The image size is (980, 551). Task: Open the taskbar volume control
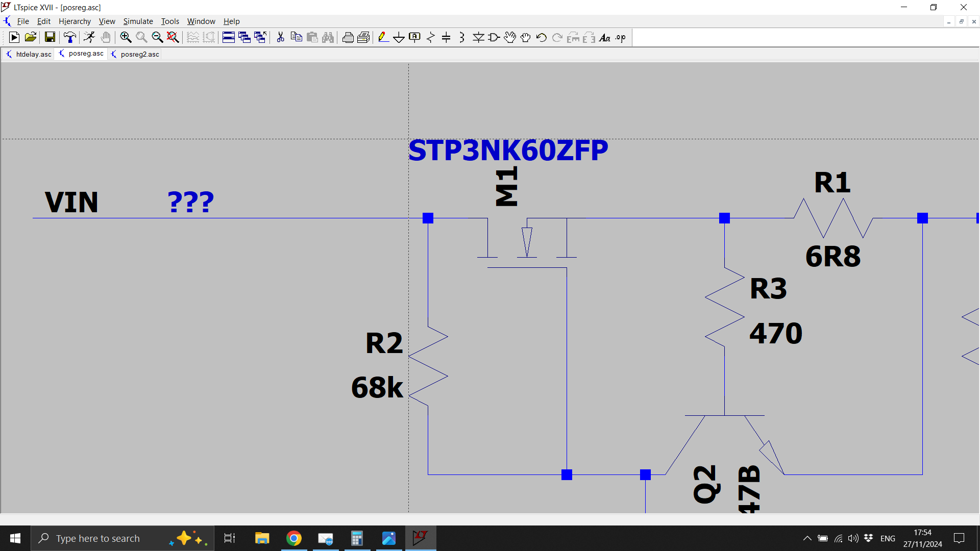(x=853, y=538)
